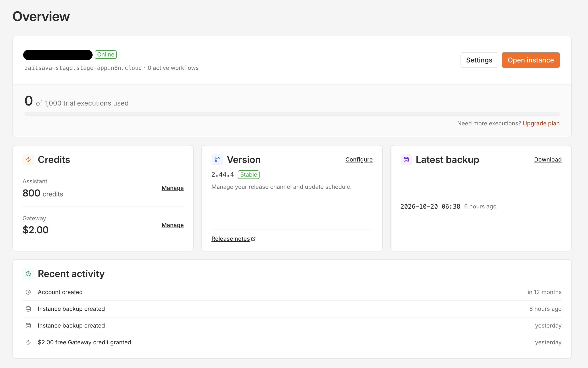
Task: Click "of 1,000 trial executions used" text
Action: pos(82,103)
